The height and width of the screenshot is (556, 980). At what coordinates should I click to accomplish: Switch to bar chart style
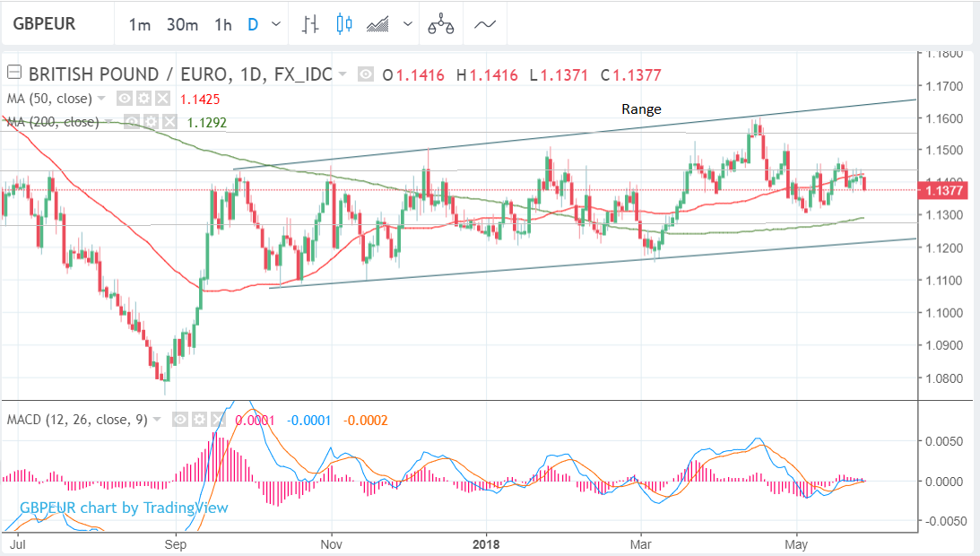click(x=310, y=24)
